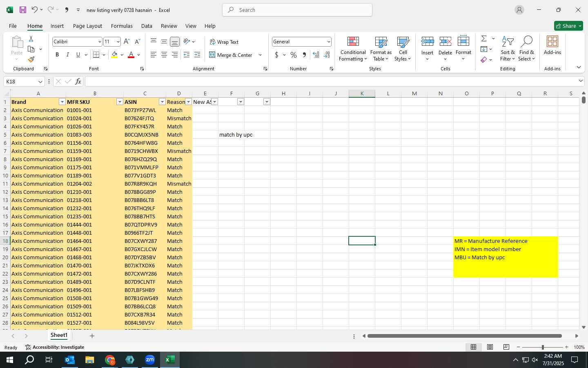Decrease font size with the smaller A icon
Screen dimensions: 588x368
[x=137, y=42]
